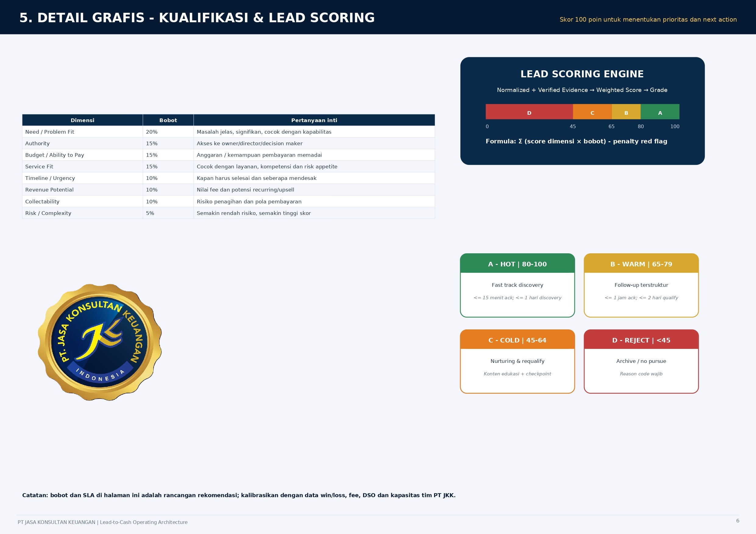Click the page number 6 in footer

point(737,521)
